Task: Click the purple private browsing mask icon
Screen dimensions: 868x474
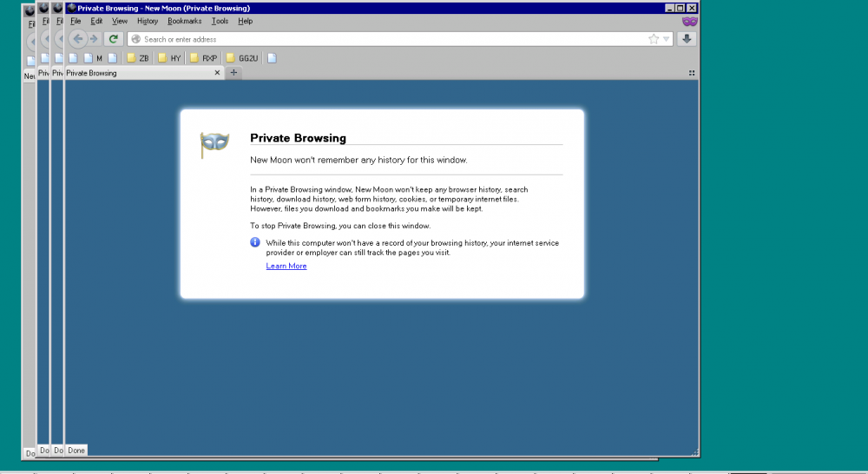Action: [x=689, y=21]
